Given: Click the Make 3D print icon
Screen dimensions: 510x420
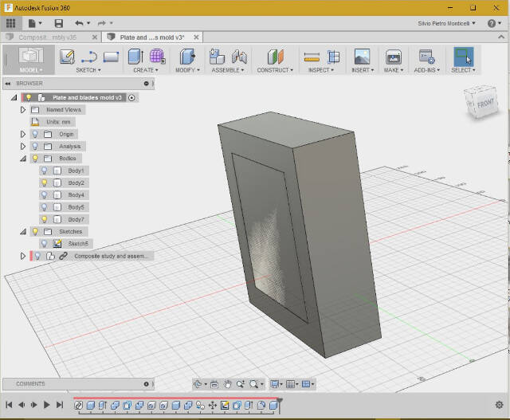Looking at the screenshot, I should point(394,57).
